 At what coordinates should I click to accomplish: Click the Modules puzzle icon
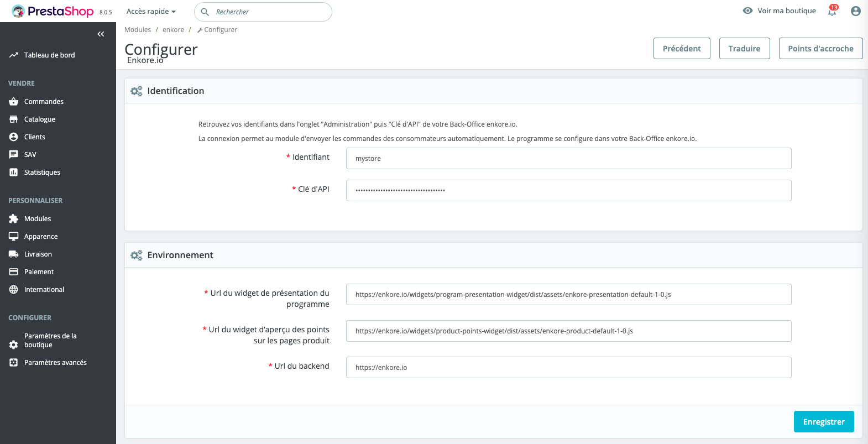14,219
